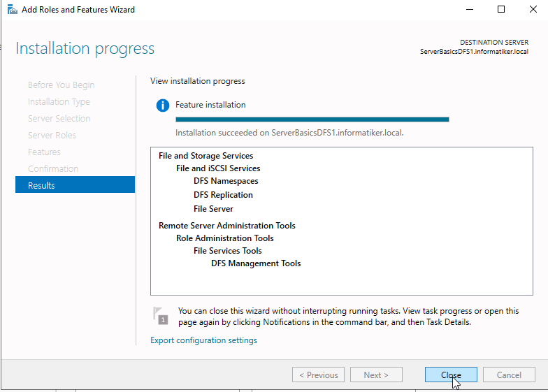Click DFS Replication entry
The width and height of the screenshot is (548, 392).
(223, 195)
